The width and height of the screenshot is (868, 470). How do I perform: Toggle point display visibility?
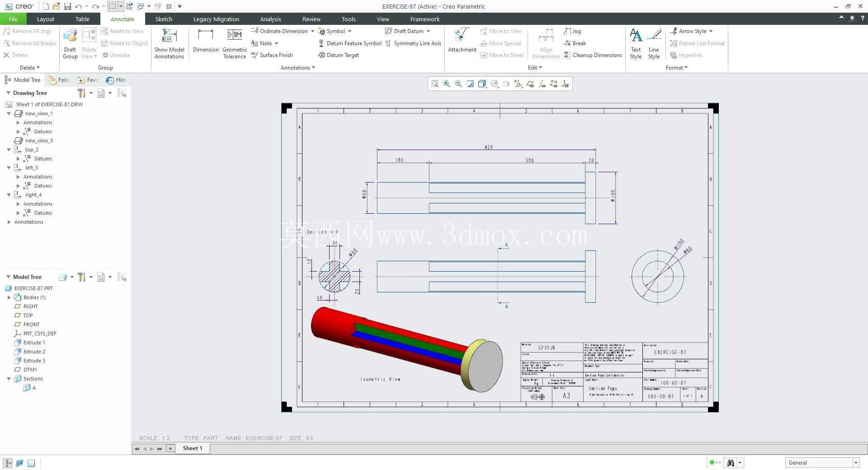(554, 84)
